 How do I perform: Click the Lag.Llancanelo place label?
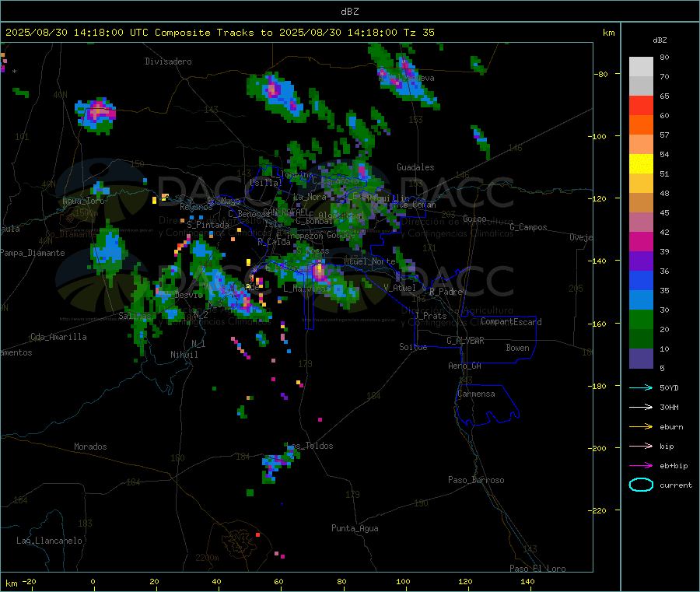49,541
